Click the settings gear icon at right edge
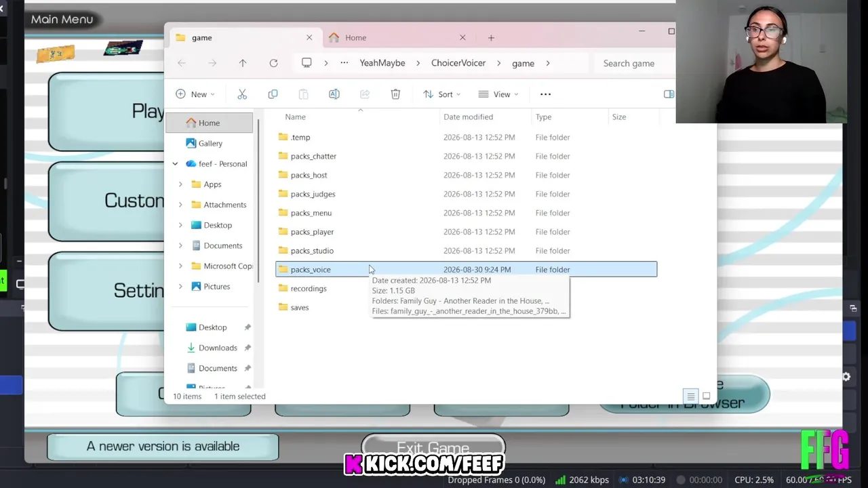 tap(846, 377)
